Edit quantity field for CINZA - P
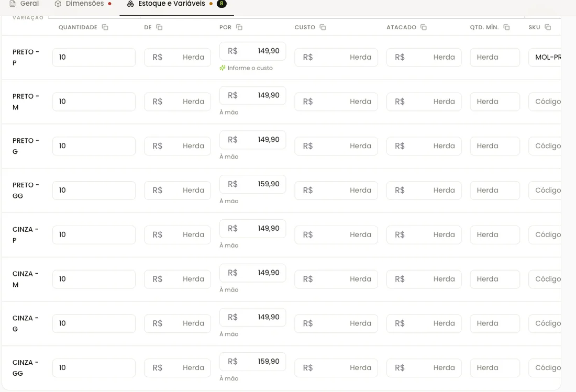 point(94,235)
